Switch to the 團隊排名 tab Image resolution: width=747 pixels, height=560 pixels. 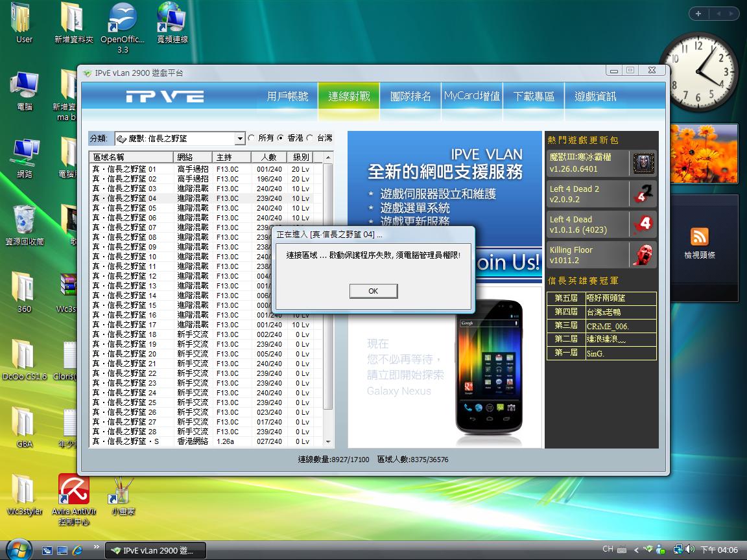pos(410,97)
